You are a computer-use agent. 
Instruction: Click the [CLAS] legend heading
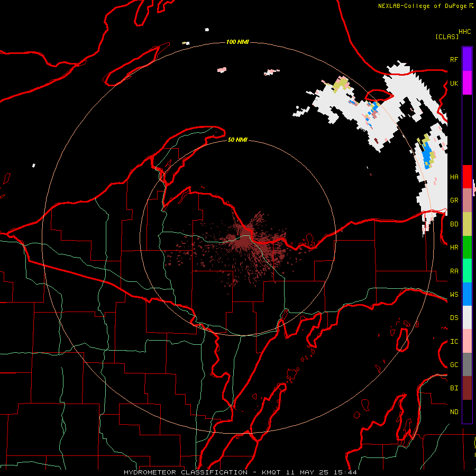tap(447, 36)
